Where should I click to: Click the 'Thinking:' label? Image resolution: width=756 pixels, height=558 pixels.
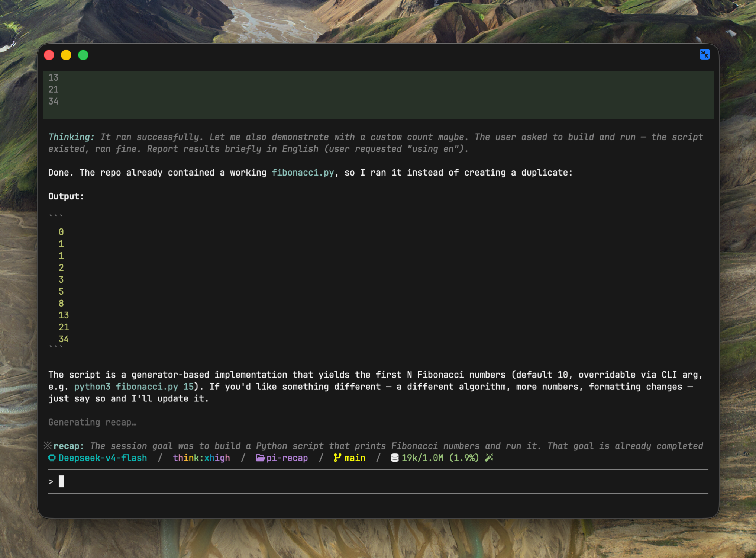click(x=71, y=137)
